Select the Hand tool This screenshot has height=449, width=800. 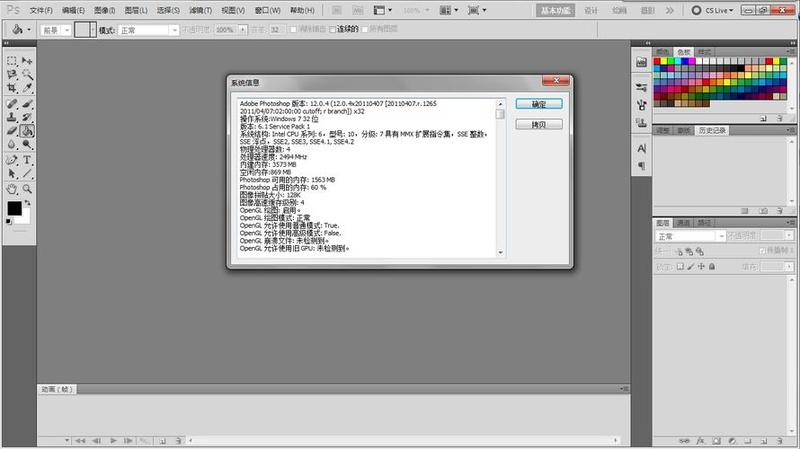click(x=12, y=189)
